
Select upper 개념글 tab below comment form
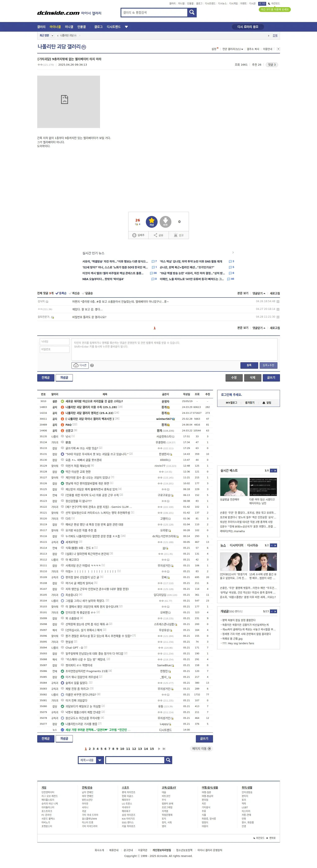(64, 378)
